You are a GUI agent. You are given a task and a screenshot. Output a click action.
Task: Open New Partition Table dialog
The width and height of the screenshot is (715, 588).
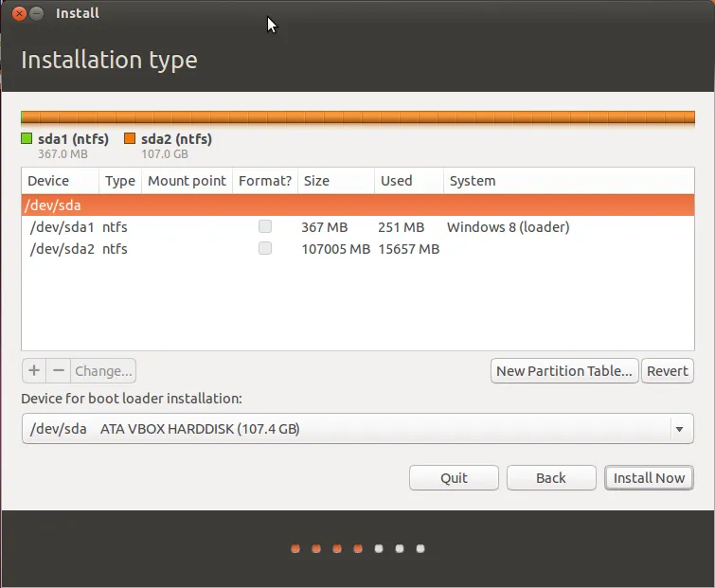click(x=564, y=370)
